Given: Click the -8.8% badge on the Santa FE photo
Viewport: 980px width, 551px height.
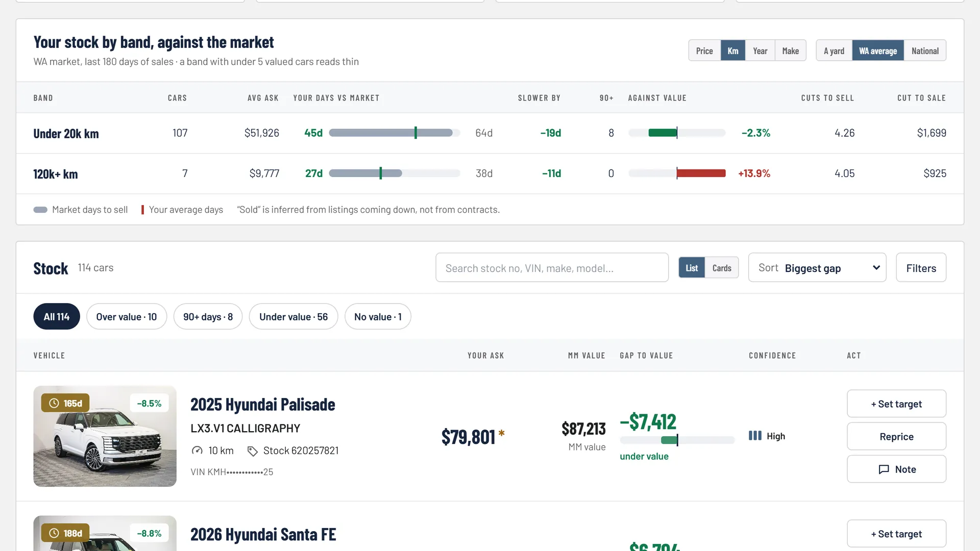Looking at the screenshot, I should pyautogui.click(x=149, y=534).
